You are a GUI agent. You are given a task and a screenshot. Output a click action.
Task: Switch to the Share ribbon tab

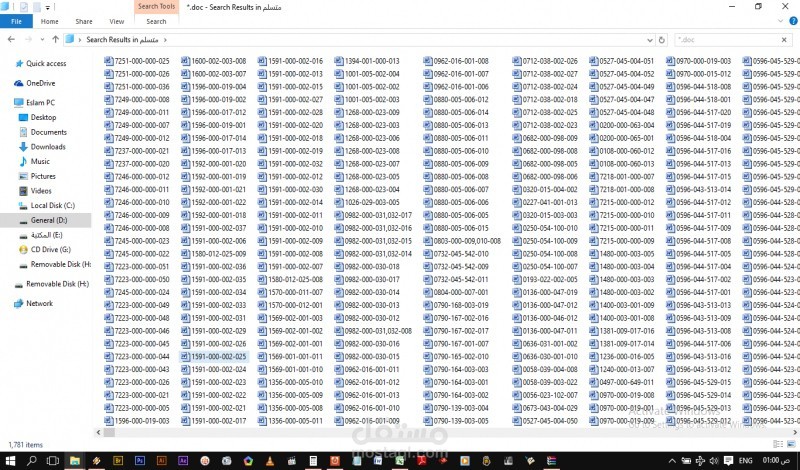[x=84, y=21]
